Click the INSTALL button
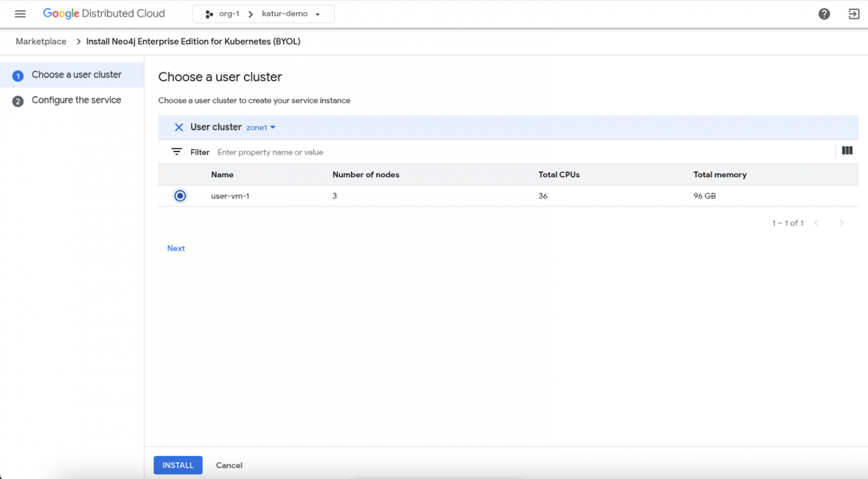868x479 pixels. point(178,465)
